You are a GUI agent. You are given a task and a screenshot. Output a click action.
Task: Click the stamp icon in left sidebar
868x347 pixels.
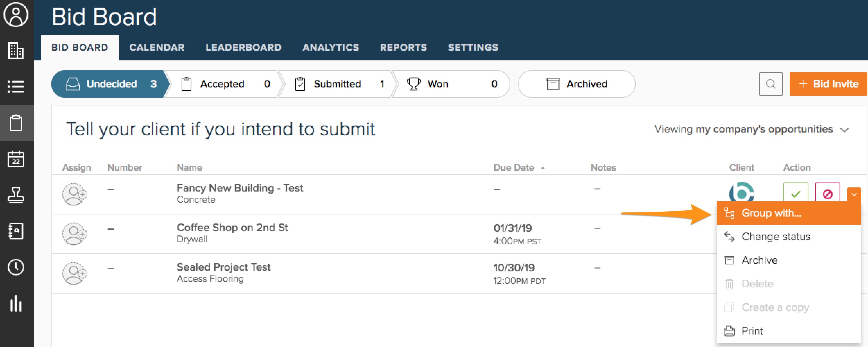point(16,195)
